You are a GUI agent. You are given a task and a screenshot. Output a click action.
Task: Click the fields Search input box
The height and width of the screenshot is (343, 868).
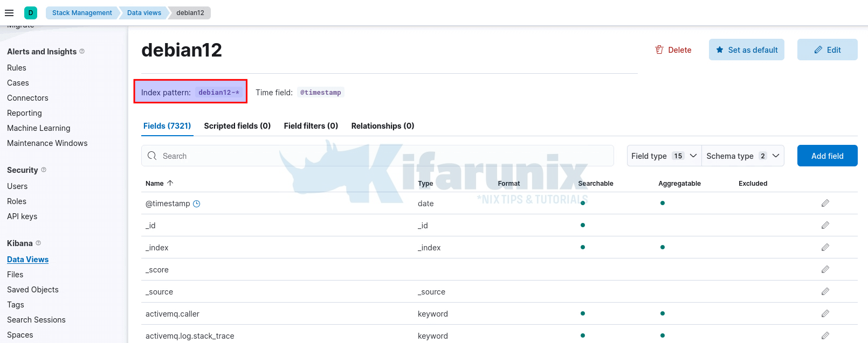pos(377,156)
